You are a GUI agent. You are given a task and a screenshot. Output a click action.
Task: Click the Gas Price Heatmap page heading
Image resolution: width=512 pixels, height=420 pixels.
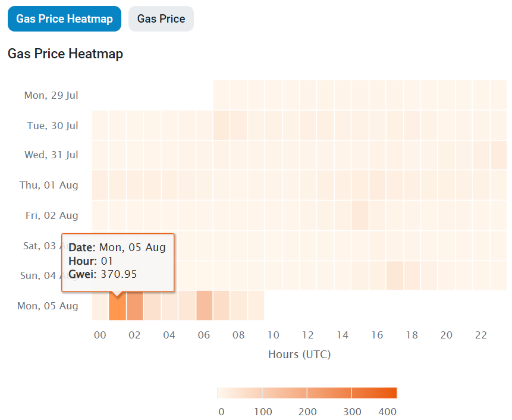click(65, 54)
